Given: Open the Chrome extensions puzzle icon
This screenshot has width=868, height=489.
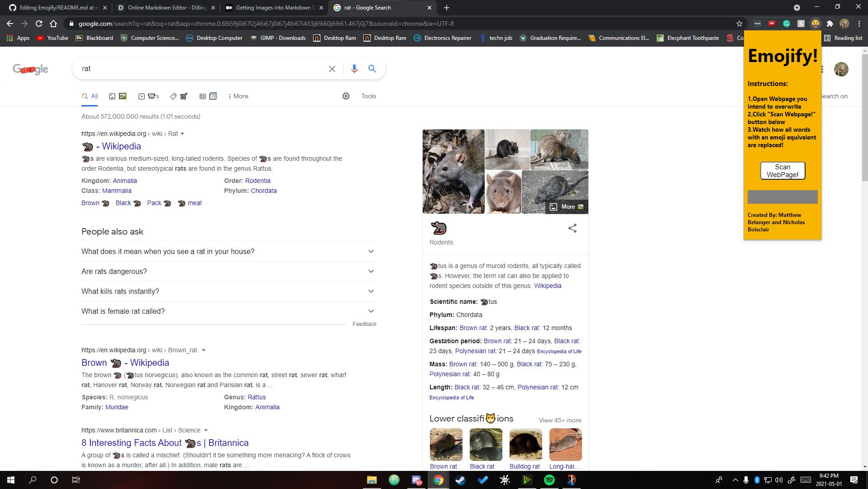Looking at the screenshot, I should click(x=830, y=24).
